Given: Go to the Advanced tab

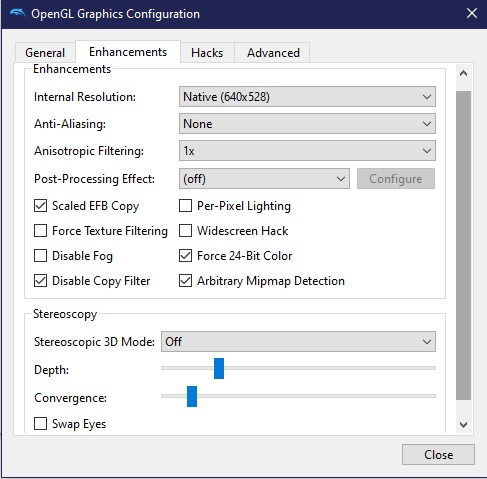Looking at the screenshot, I should (x=273, y=53).
